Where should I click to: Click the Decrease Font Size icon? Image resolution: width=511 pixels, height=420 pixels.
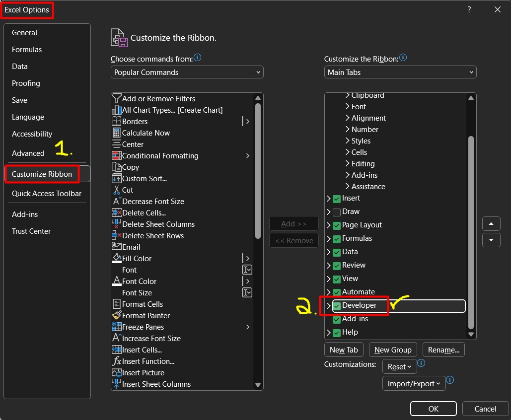(x=116, y=201)
